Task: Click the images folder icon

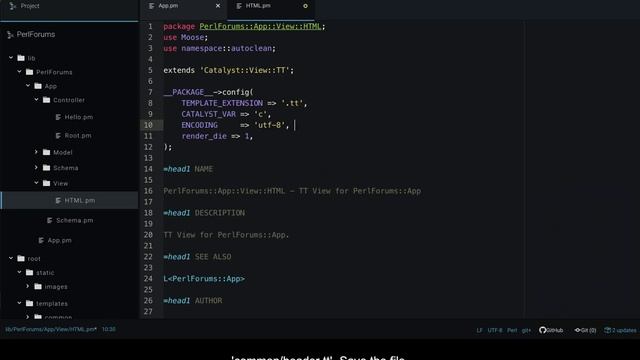Action: click(x=38, y=287)
